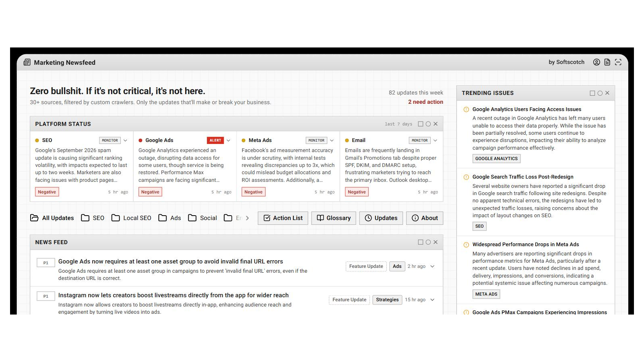The image size is (644, 362).
Task: Select the Ads folder tab
Action: pos(169,218)
